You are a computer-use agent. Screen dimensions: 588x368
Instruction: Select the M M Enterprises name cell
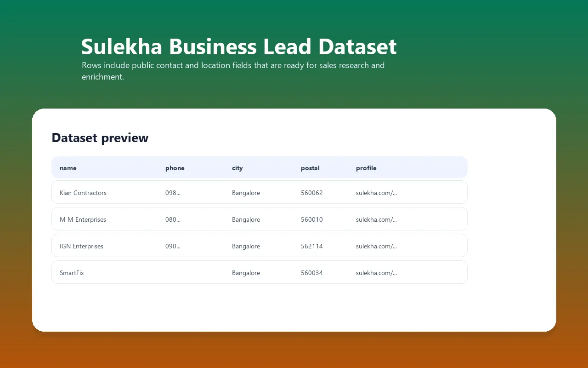click(x=83, y=219)
